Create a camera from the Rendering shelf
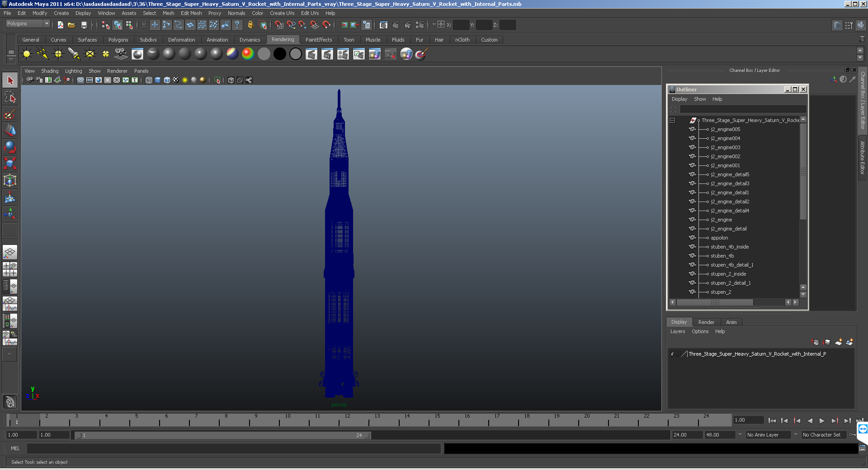Viewport: 868px width, 470px height. click(x=121, y=54)
